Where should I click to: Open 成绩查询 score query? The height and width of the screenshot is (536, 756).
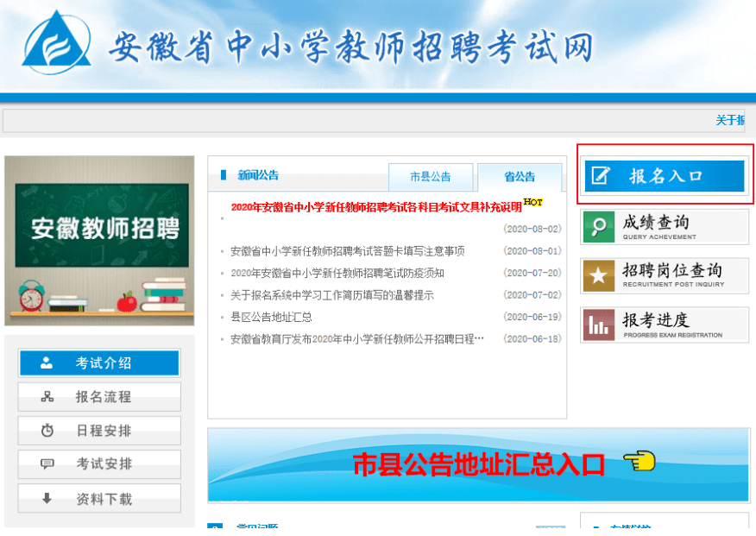click(x=665, y=227)
